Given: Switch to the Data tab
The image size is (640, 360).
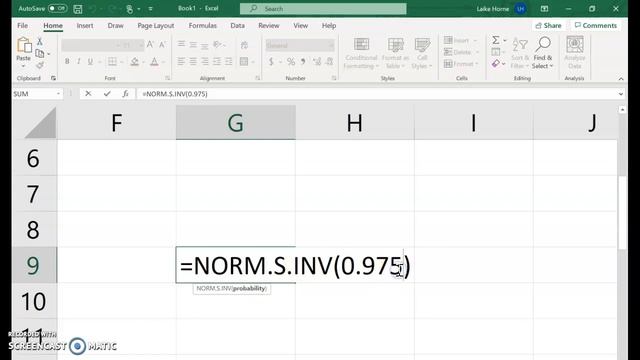Looking at the screenshot, I should point(237,26).
